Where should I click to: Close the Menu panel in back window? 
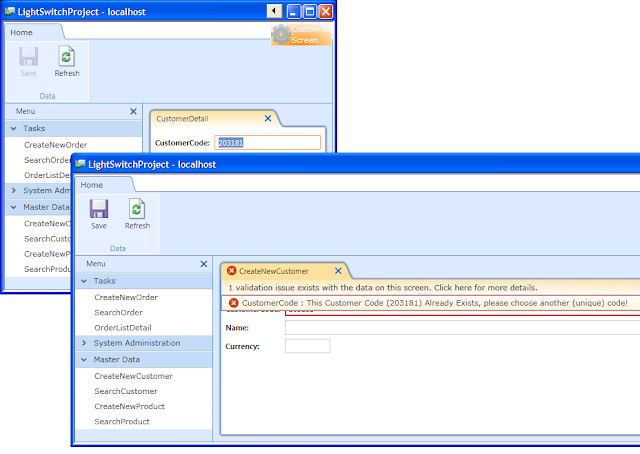tap(133, 111)
